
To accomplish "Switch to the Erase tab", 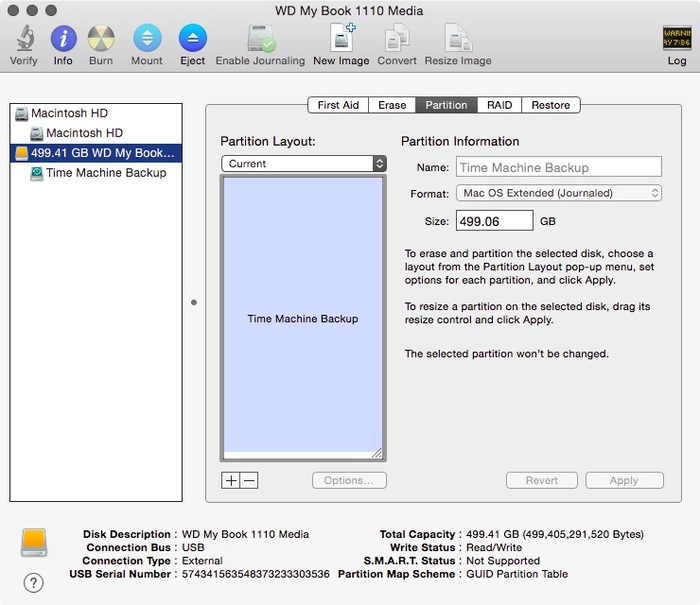I will (x=392, y=105).
